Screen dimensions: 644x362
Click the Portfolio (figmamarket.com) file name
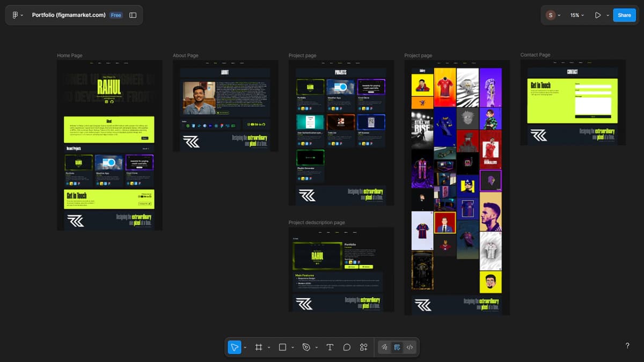coord(69,15)
